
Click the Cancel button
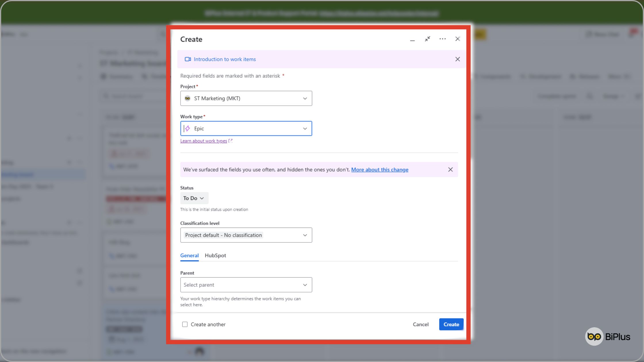tap(421, 324)
